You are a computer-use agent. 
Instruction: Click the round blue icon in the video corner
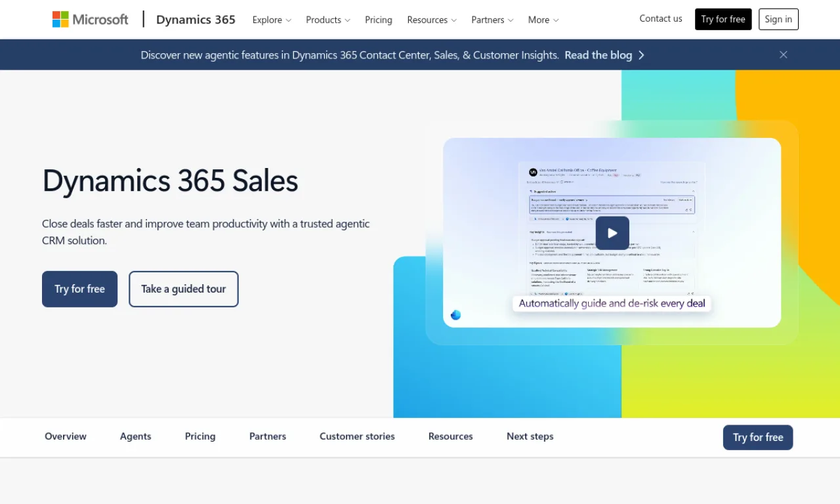tap(455, 315)
